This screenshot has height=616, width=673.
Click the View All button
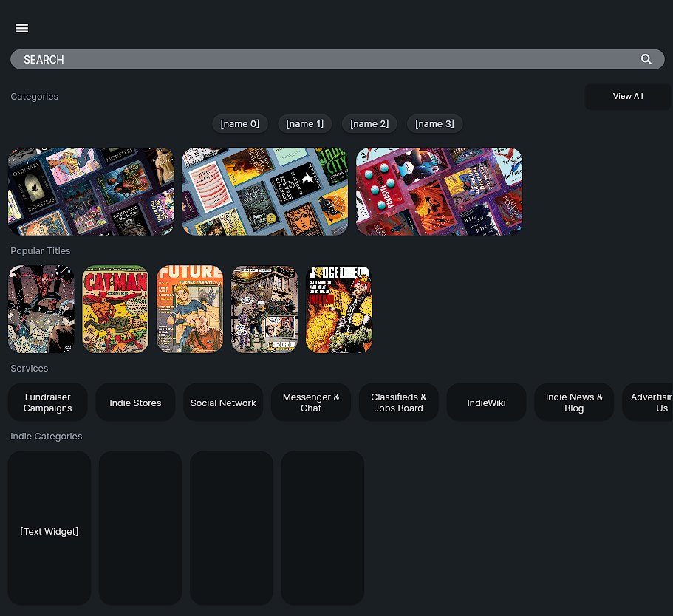(x=627, y=96)
